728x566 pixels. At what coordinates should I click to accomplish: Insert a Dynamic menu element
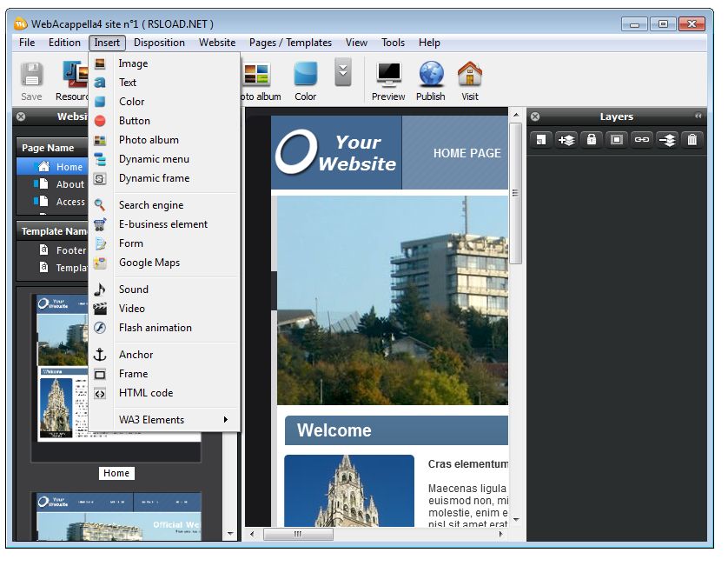(165, 159)
